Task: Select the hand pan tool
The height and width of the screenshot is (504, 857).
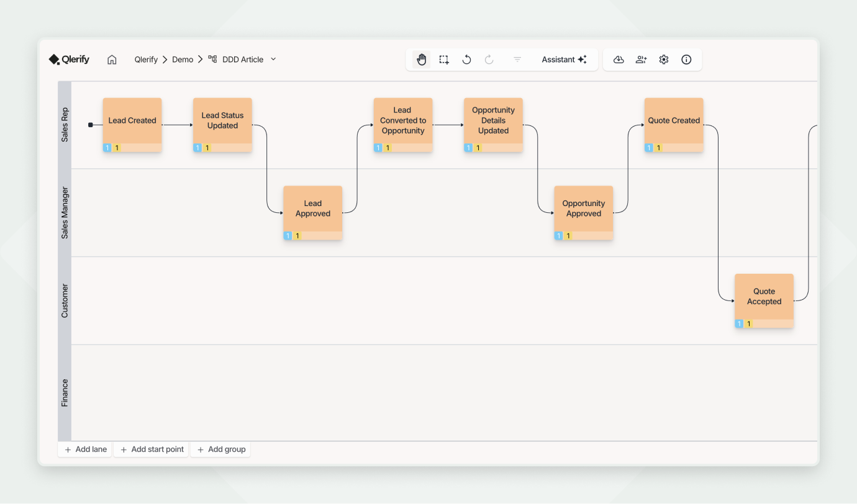Action: coord(422,60)
